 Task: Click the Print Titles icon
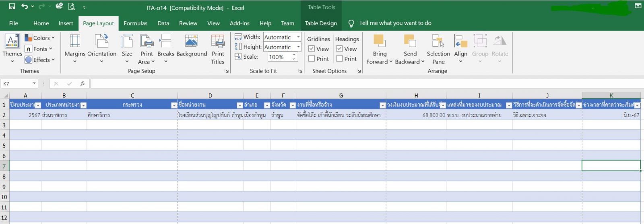click(218, 41)
